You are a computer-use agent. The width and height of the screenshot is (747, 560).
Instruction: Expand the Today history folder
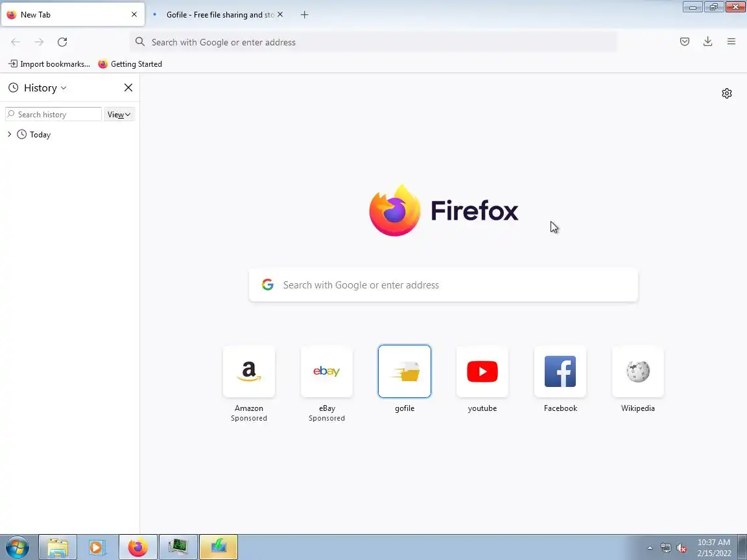point(9,134)
